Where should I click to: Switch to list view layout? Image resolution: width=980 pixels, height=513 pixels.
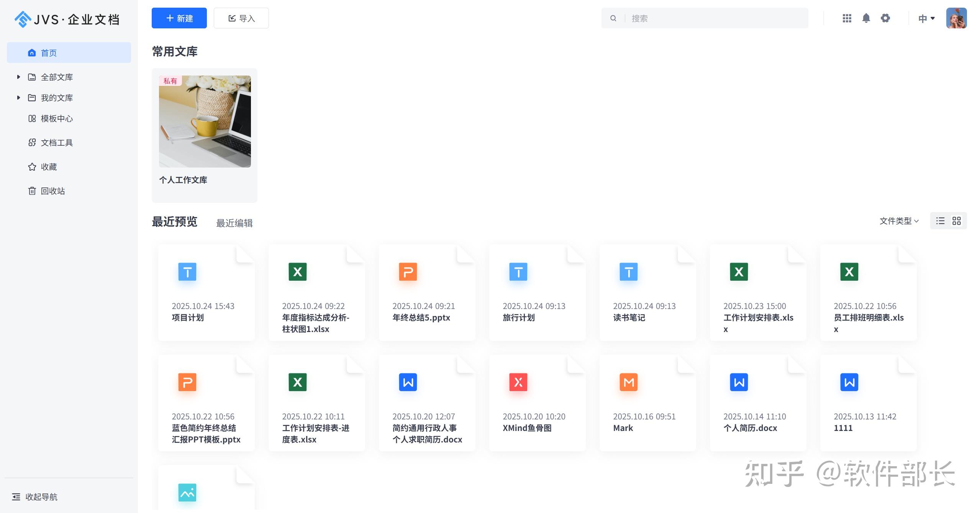(x=940, y=221)
